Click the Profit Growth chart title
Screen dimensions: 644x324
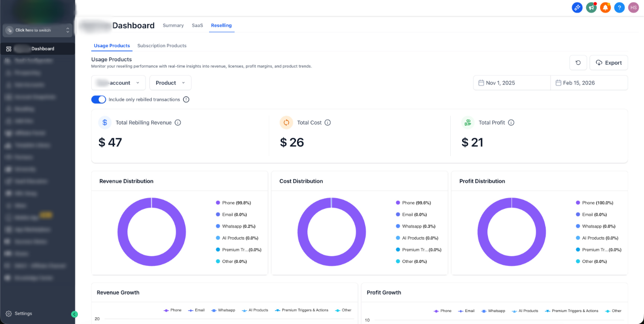384,293
